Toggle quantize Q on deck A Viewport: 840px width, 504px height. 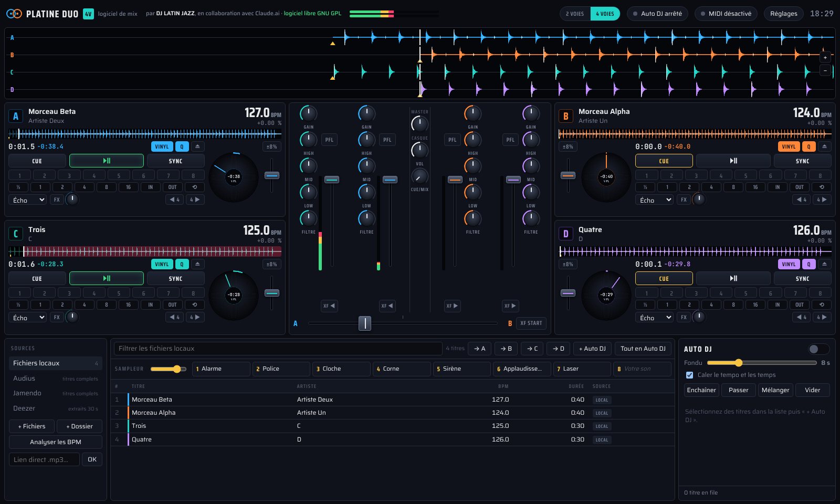coord(182,146)
